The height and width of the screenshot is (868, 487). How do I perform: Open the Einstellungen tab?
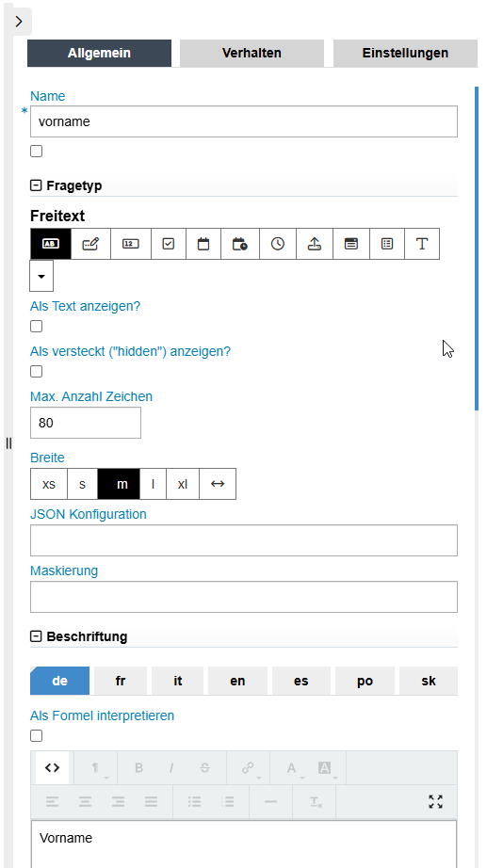click(405, 53)
